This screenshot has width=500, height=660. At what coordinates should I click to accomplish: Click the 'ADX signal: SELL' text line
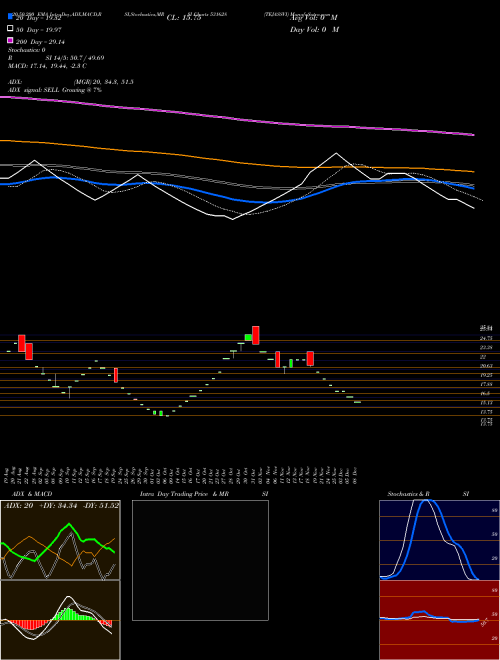[x=55, y=90]
